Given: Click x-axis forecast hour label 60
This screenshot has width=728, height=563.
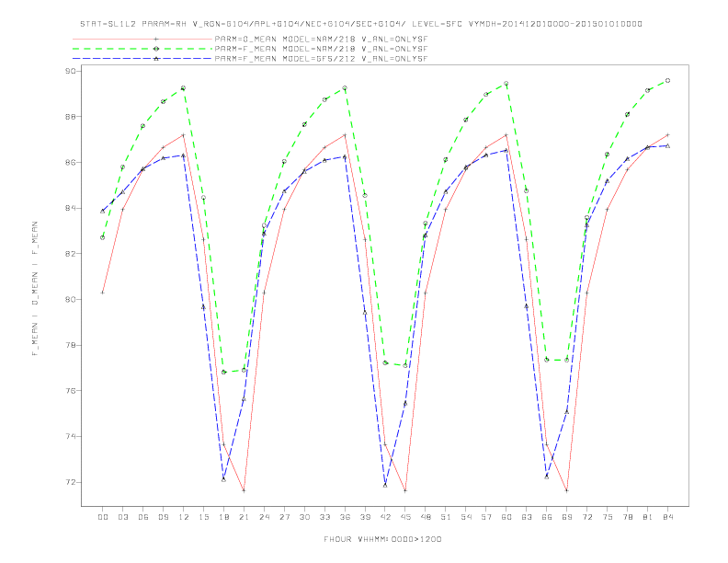Looking at the screenshot, I should pyautogui.click(x=506, y=517).
